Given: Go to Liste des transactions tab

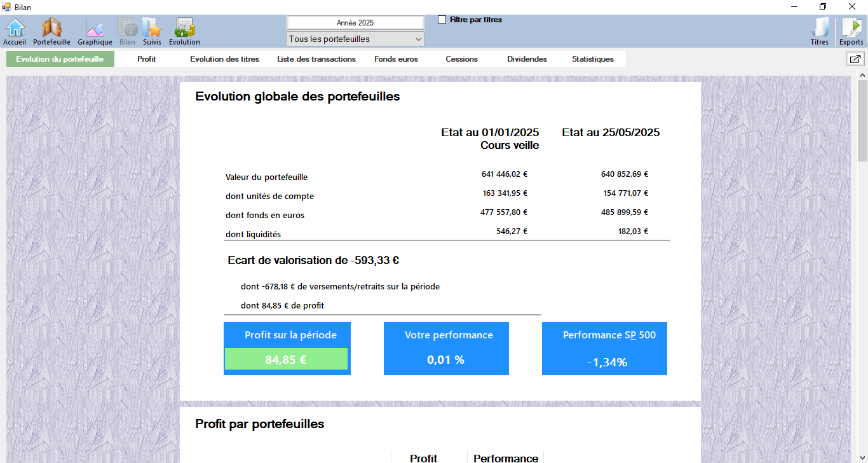Looking at the screenshot, I should 316,59.
